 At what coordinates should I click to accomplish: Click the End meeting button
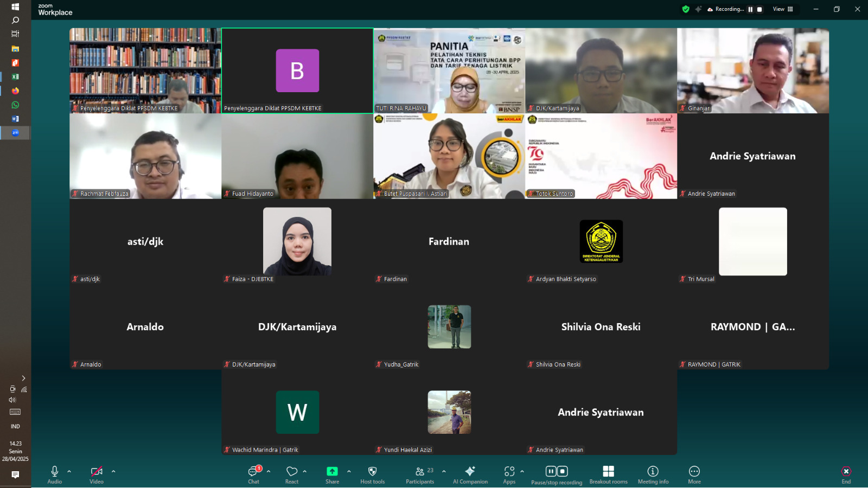pyautogui.click(x=846, y=474)
